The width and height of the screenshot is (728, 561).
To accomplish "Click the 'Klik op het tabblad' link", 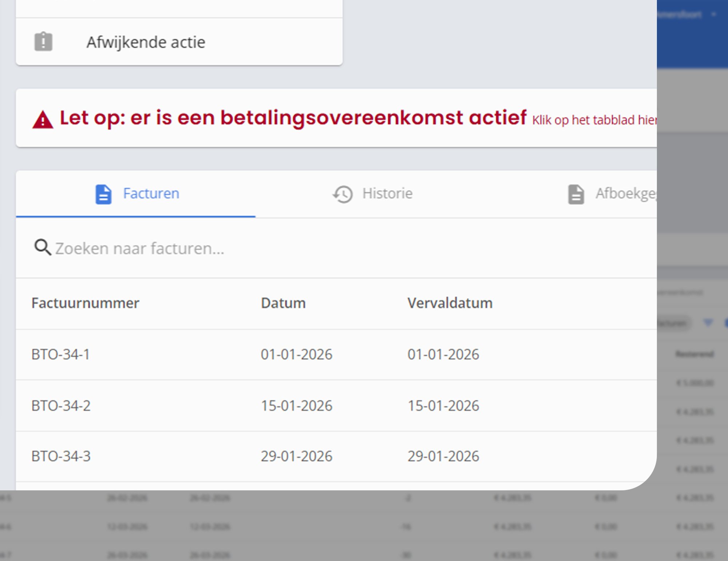I will pyautogui.click(x=594, y=120).
